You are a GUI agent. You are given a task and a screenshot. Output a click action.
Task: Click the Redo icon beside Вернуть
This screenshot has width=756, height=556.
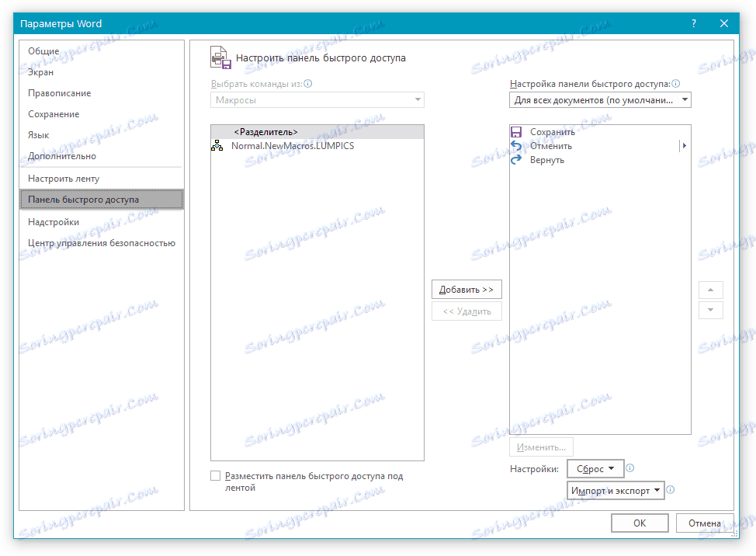point(516,160)
